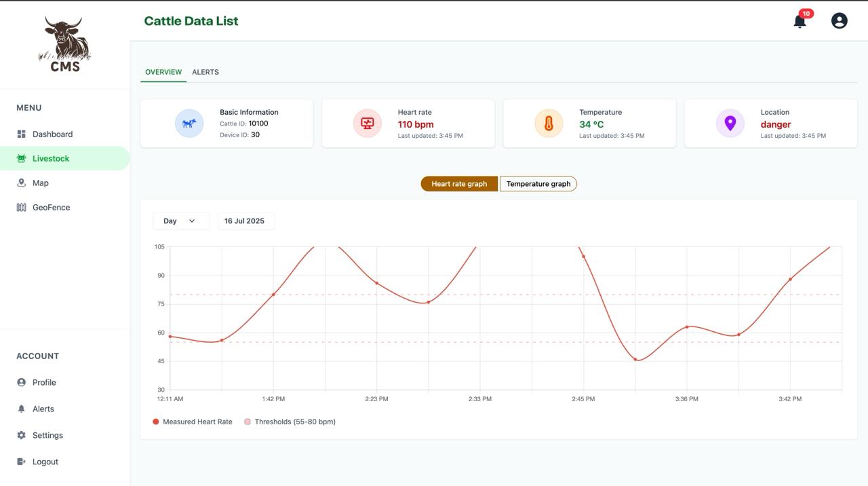
Task: Open the 16 Jul 2025 date picker
Action: [245, 221]
